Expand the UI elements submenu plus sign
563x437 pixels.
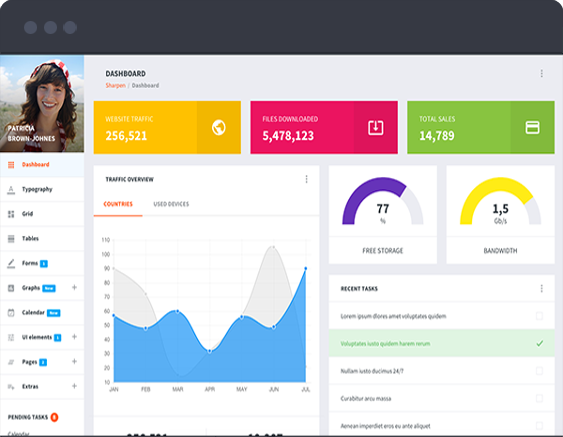pos(74,337)
